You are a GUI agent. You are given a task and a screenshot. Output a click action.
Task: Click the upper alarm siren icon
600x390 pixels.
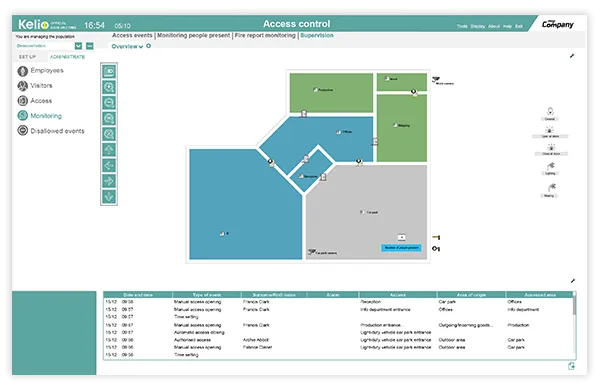[550, 130]
